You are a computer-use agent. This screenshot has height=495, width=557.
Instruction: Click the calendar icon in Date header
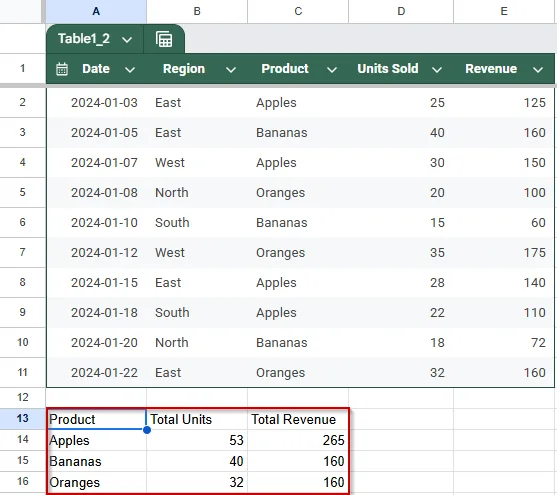pyautogui.click(x=62, y=69)
